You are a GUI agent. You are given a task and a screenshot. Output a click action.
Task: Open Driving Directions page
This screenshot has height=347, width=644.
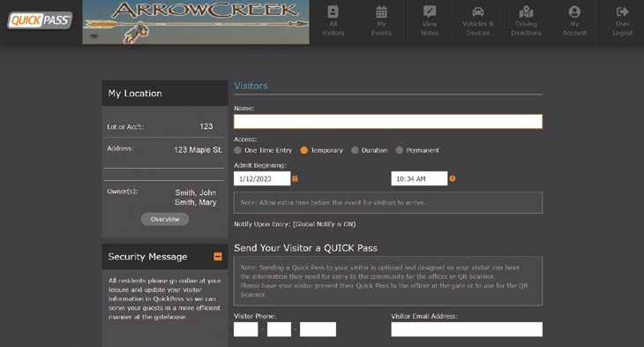coord(526,20)
